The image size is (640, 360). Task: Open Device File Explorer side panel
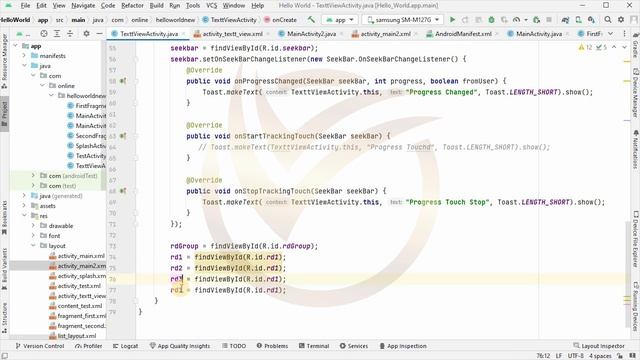coord(636,239)
